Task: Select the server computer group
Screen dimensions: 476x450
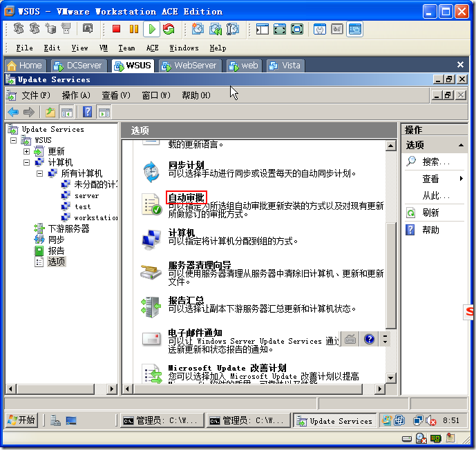Action: (x=86, y=196)
